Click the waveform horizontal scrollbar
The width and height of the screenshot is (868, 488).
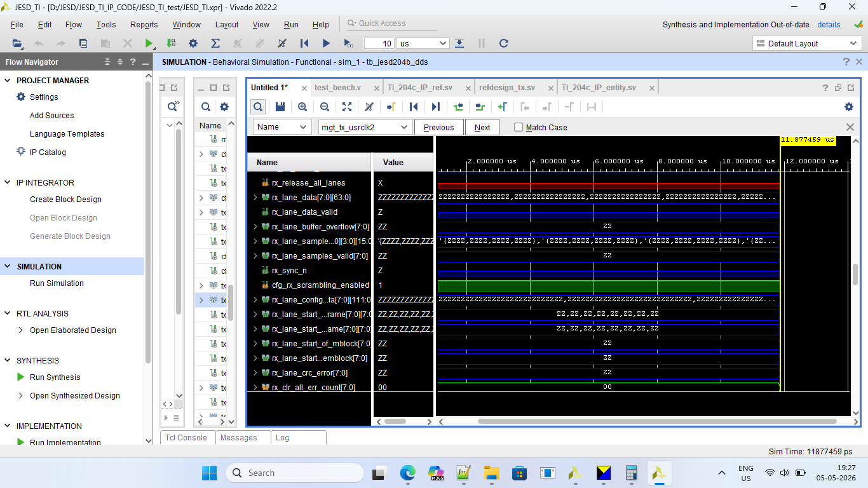(x=657, y=421)
